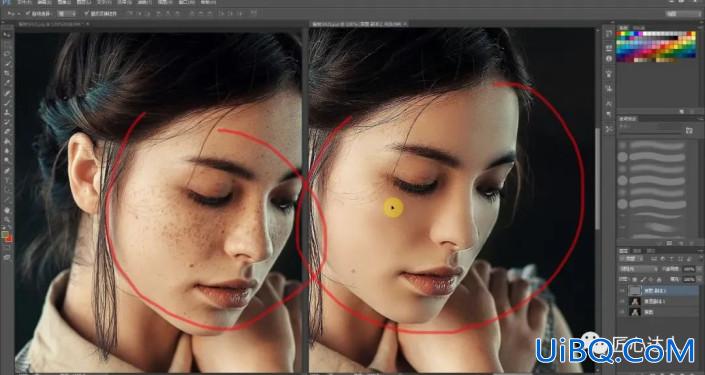Toggle Lock position in Layers panel
The image size is (705, 375).
point(651,280)
